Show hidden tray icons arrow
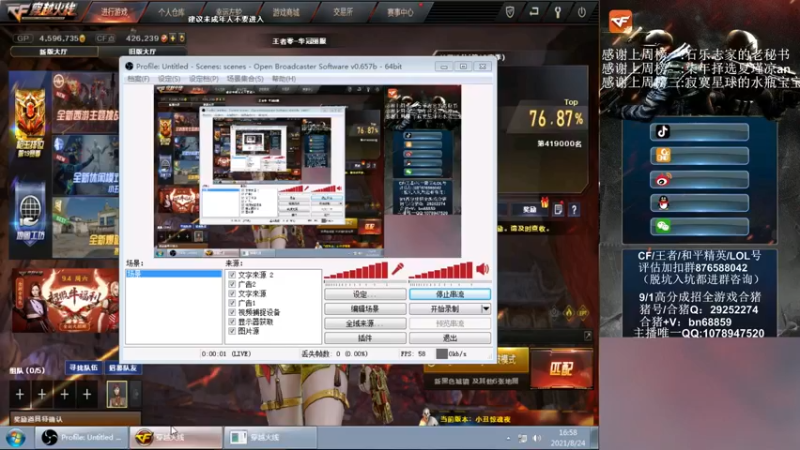Screen dimensions: 800x450 pyautogui.click(x=508, y=438)
